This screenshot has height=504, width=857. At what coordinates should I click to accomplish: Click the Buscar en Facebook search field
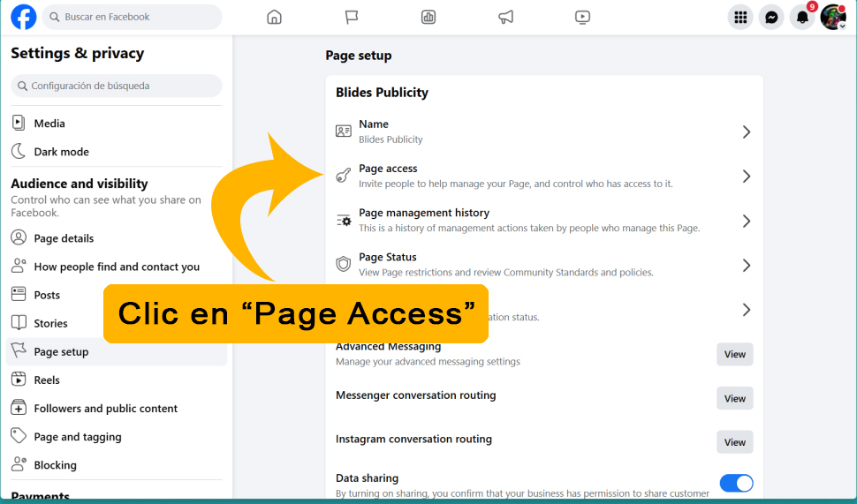(133, 17)
